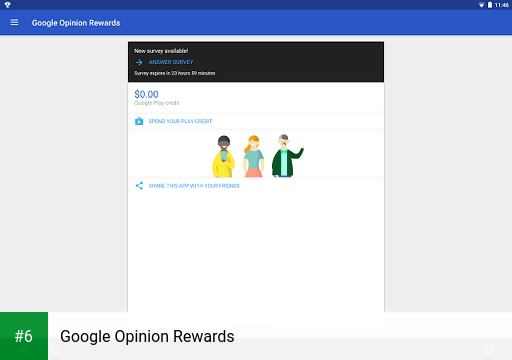Screen dimensions: 512x360
Task: Click the #6 green rank badge
Action: coord(24,336)
